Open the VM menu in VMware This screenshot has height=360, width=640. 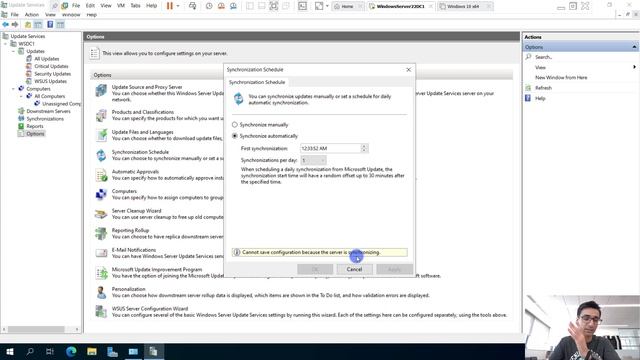[121, 6]
